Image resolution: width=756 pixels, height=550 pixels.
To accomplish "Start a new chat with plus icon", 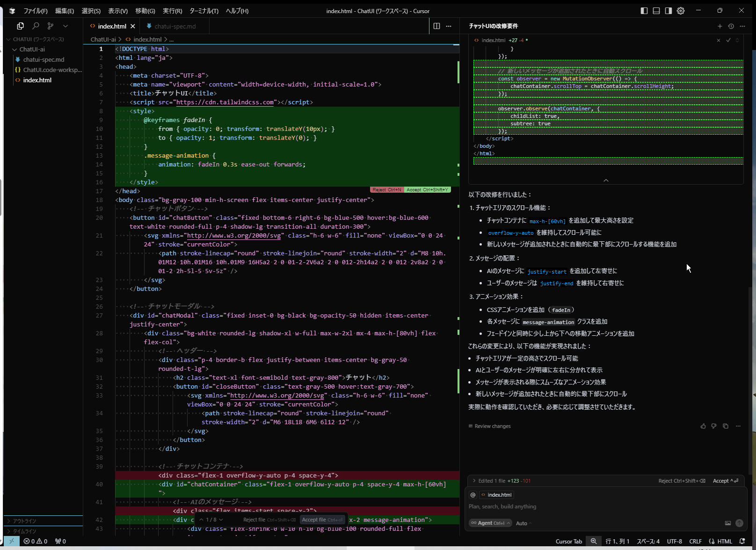I will click(720, 26).
